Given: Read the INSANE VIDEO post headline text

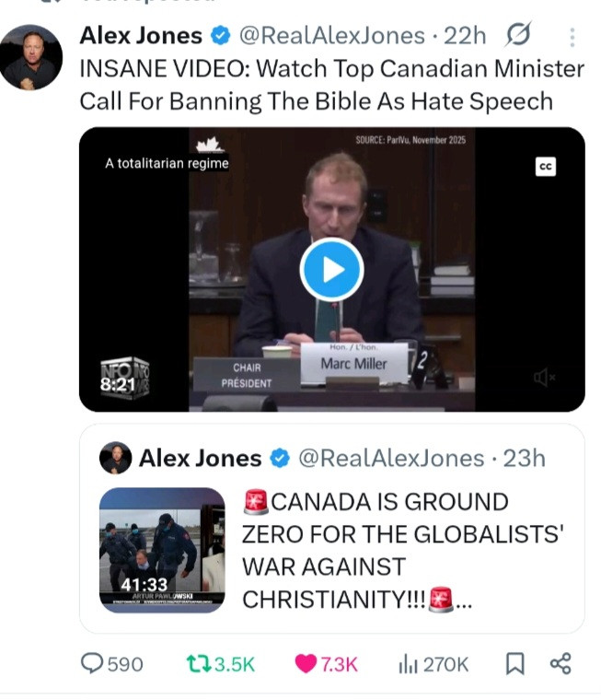Looking at the screenshot, I should click(x=331, y=85).
